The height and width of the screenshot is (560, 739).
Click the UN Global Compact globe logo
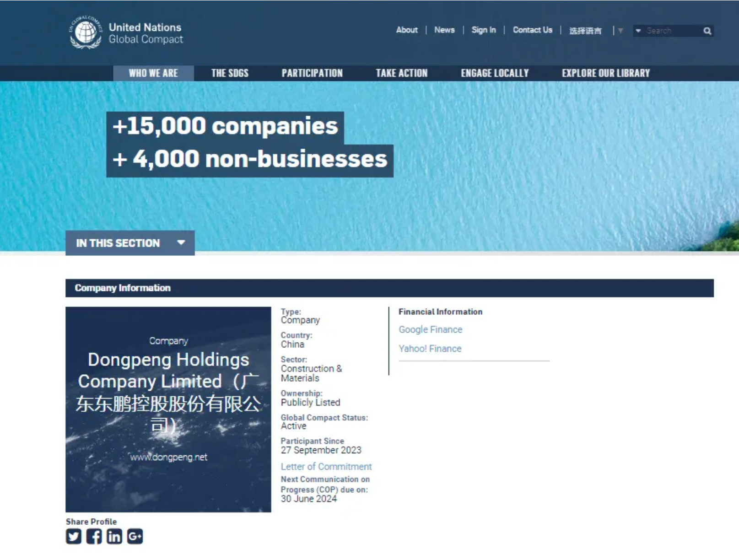(x=86, y=32)
